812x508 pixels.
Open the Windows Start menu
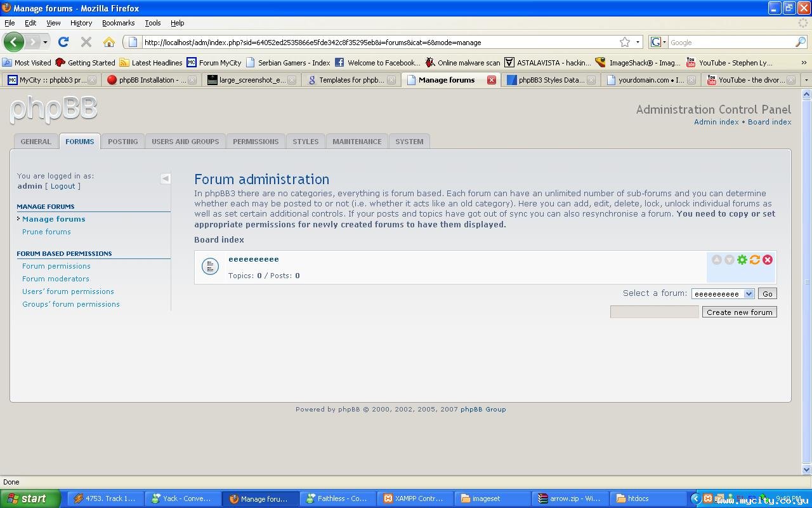click(30, 498)
